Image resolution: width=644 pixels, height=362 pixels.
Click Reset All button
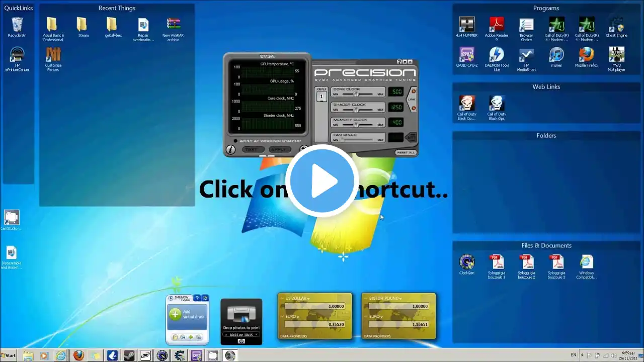pos(406,152)
